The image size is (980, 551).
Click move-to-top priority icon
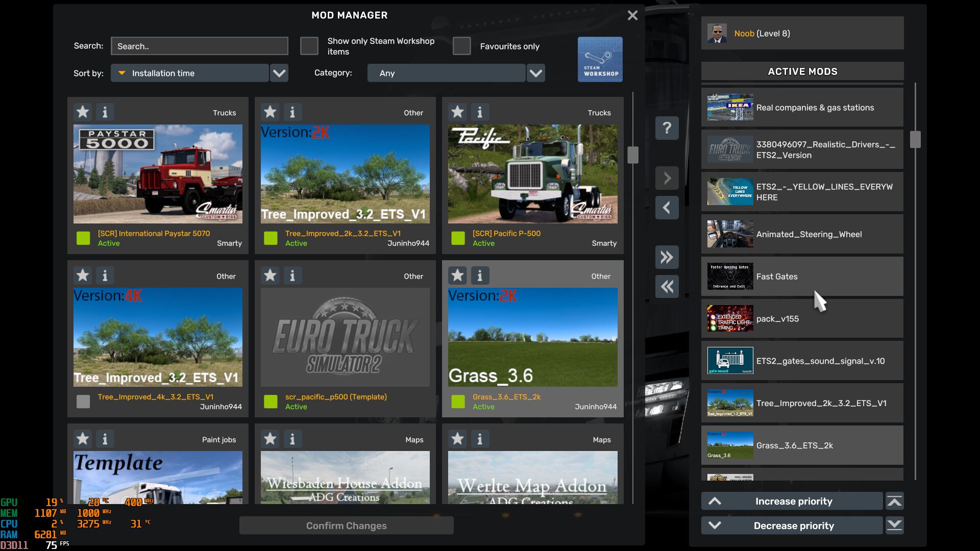(894, 501)
